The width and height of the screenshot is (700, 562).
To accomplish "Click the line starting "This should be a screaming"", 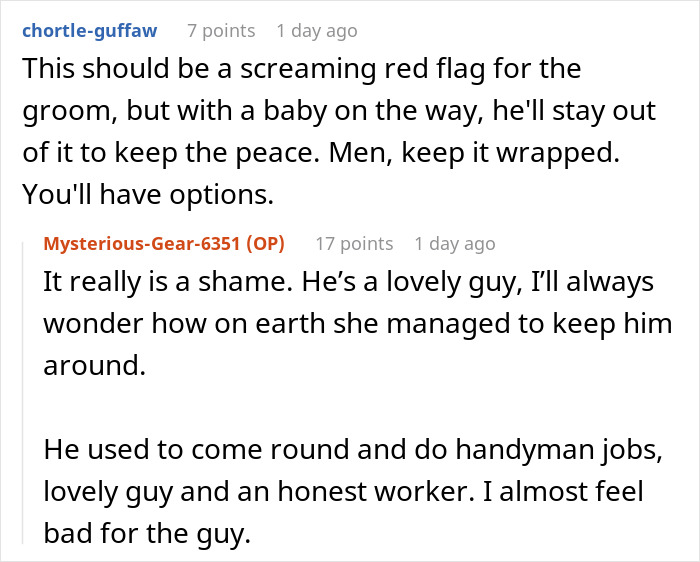I will click(x=301, y=71).
